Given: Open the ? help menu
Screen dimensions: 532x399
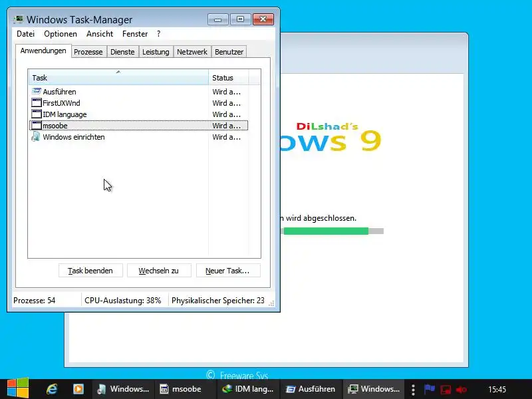Looking at the screenshot, I should (x=158, y=34).
